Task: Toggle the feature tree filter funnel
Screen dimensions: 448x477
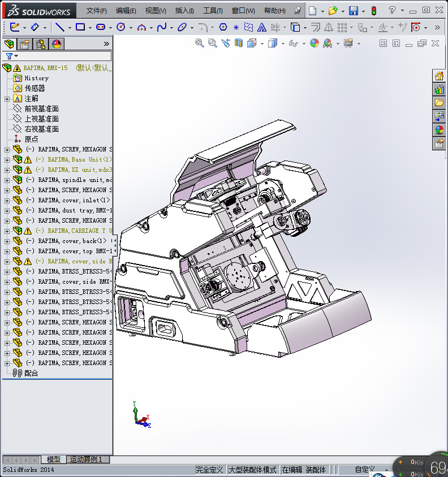Action: (x=10, y=56)
